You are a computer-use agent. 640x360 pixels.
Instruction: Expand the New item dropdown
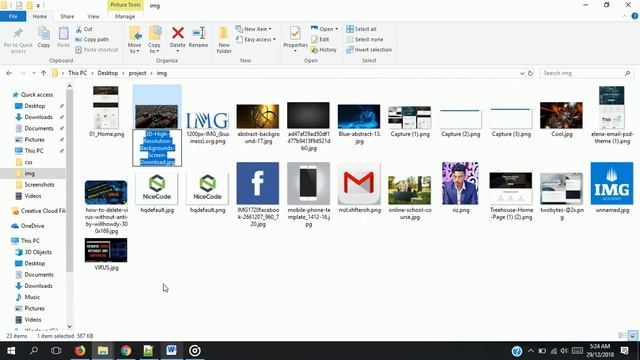(254, 29)
